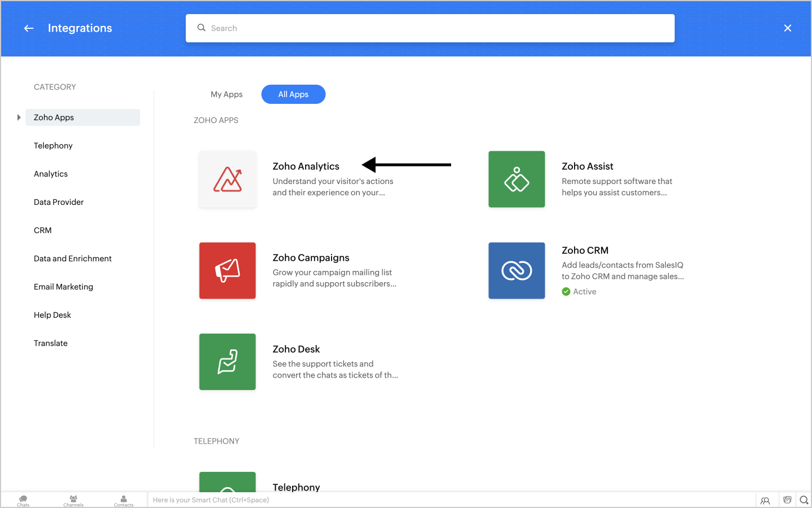Open Chats in the bottom bar

coord(23,500)
